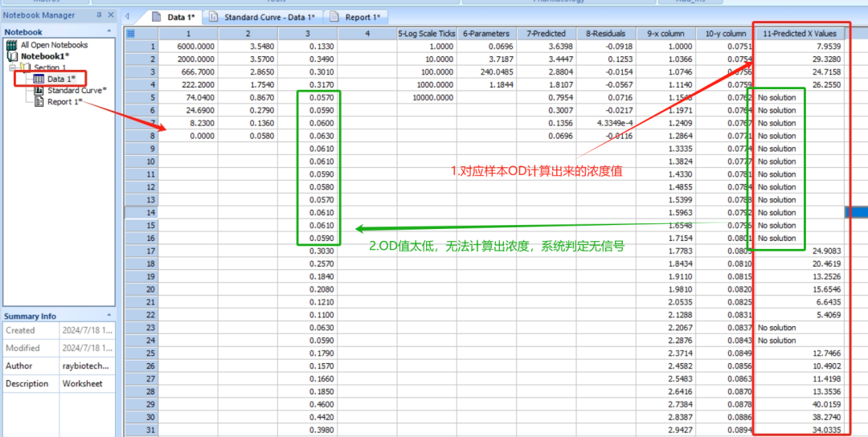The height and width of the screenshot is (437, 868).
Task: Select row header 1
Action: pos(141,47)
